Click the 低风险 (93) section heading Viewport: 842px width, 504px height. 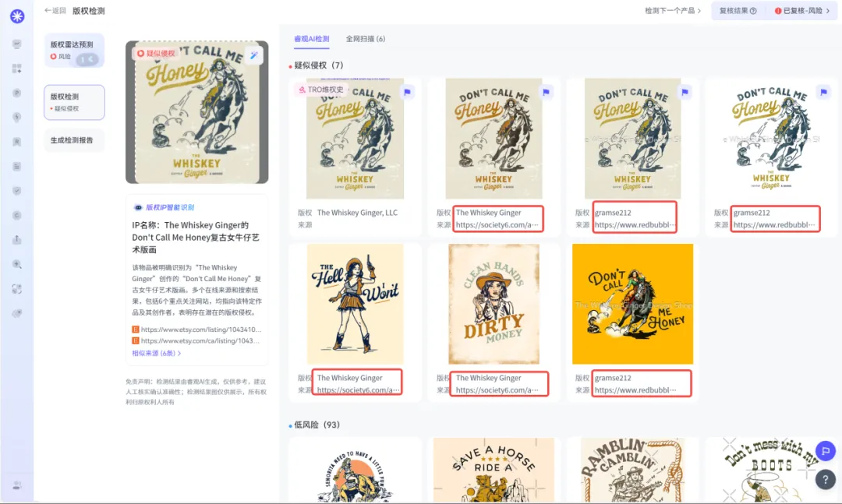click(317, 425)
